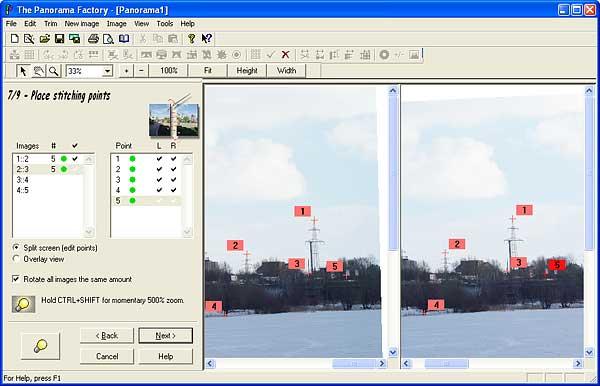
Task: Open the help book icon
Action: point(124,39)
